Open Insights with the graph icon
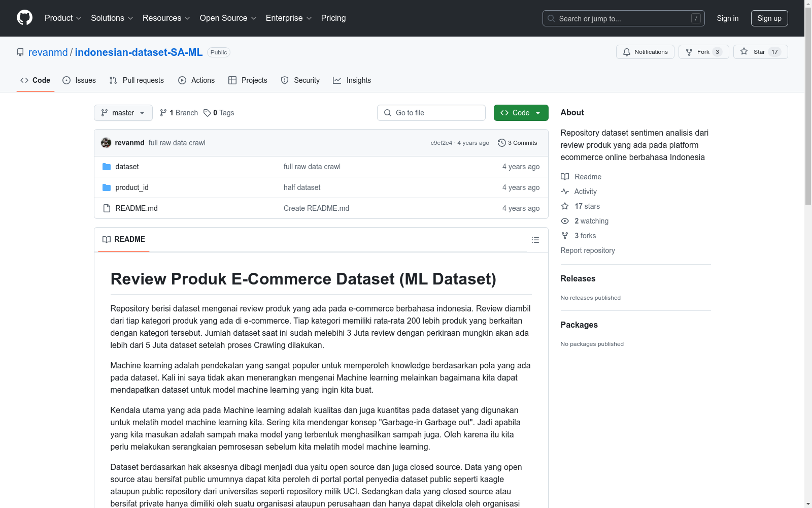 click(337, 80)
